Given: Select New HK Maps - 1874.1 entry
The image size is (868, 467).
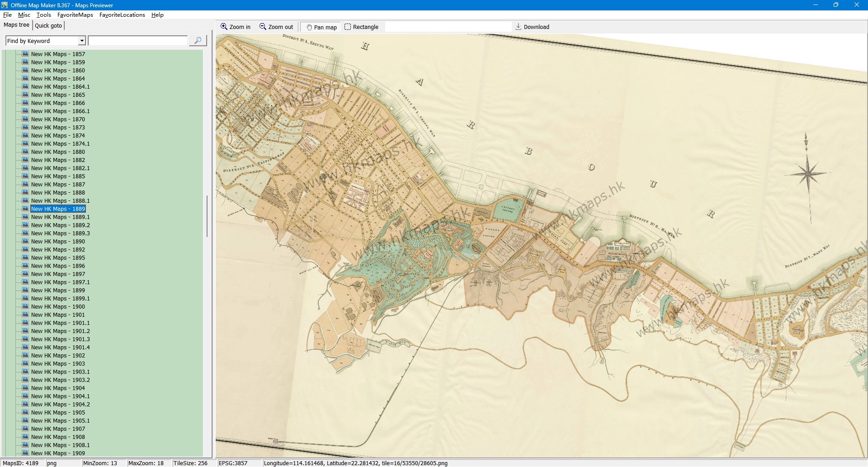Looking at the screenshot, I should point(60,144).
